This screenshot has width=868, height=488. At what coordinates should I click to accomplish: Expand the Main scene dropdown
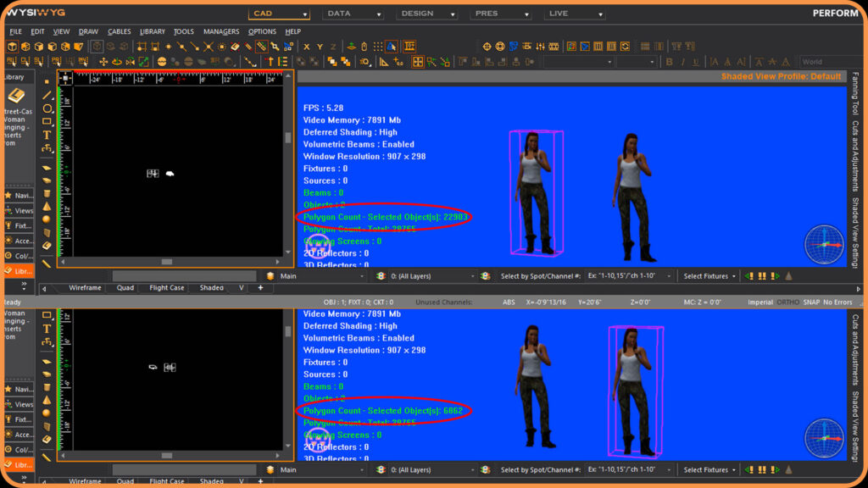(x=322, y=276)
